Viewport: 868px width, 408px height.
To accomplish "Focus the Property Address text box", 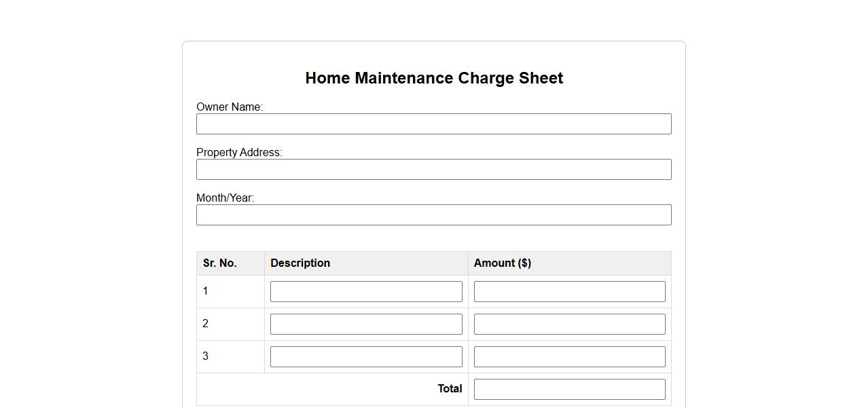I will point(433,170).
